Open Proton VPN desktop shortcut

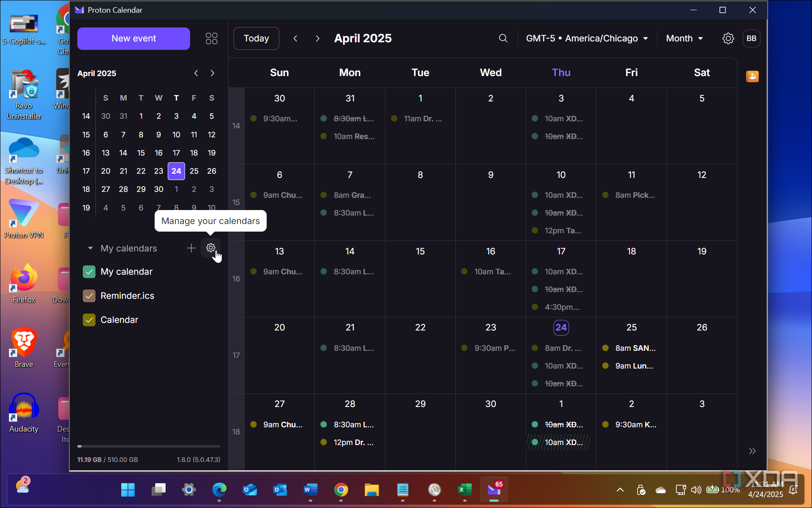click(x=24, y=219)
